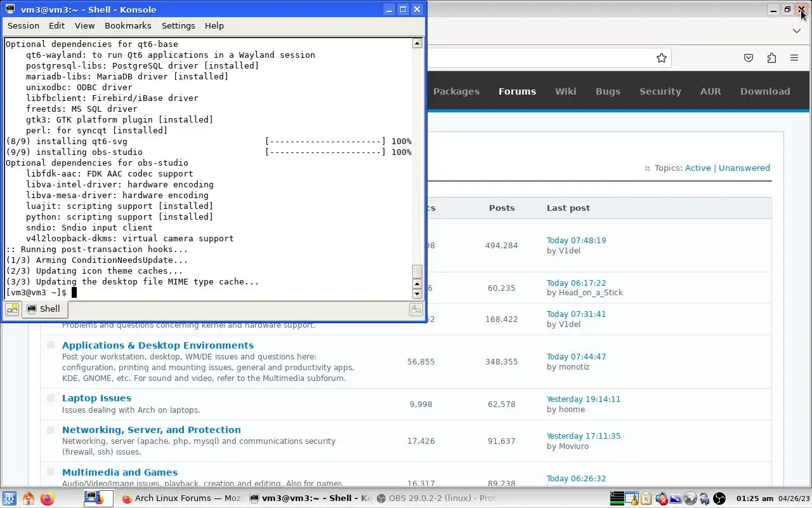
Task: Open last post Yesterday 19:14:11
Action: pos(584,399)
